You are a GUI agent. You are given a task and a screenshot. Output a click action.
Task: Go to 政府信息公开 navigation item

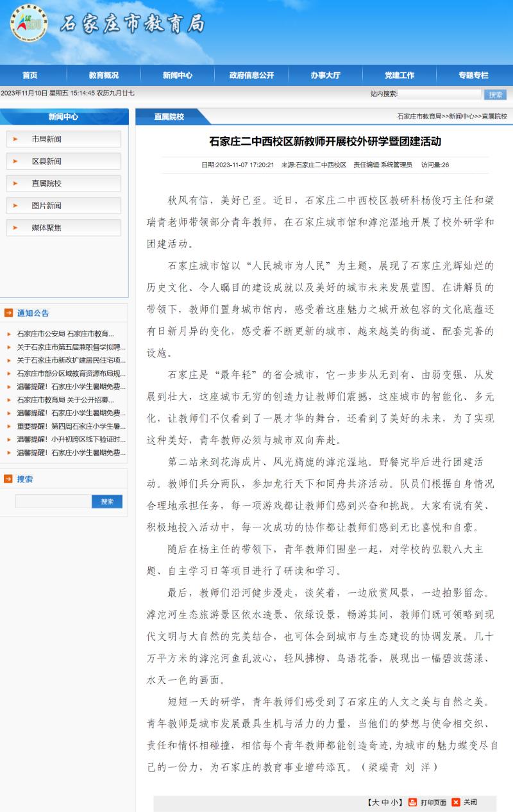[251, 75]
